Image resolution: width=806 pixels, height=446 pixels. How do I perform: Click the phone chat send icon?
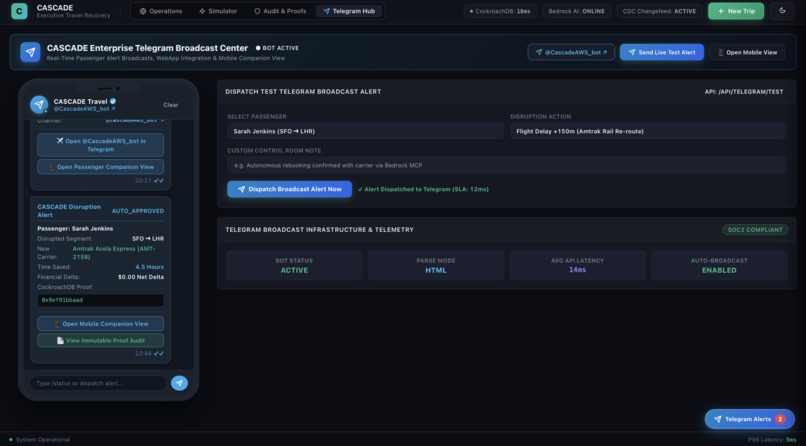click(179, 383)
